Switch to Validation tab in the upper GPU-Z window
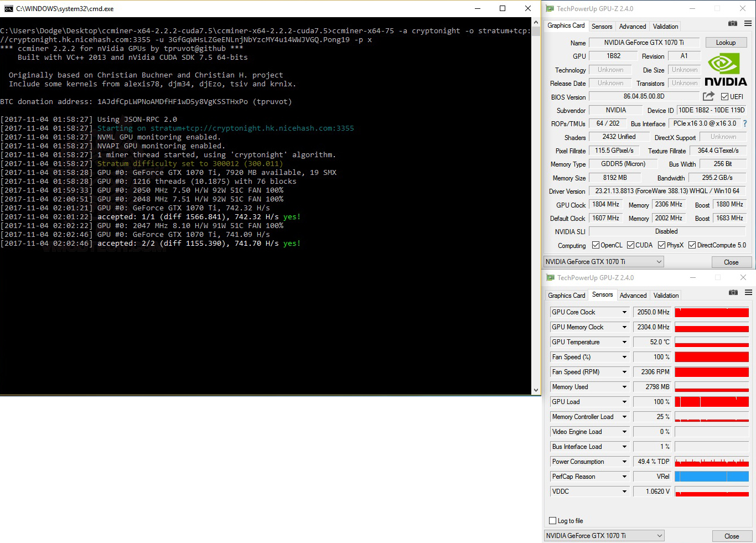Viewport: 756px width, 543px height. (x=665, y=27)
